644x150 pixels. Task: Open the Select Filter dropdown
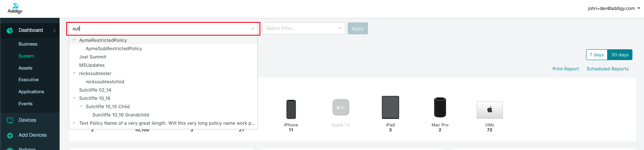(x=304, y=28)
